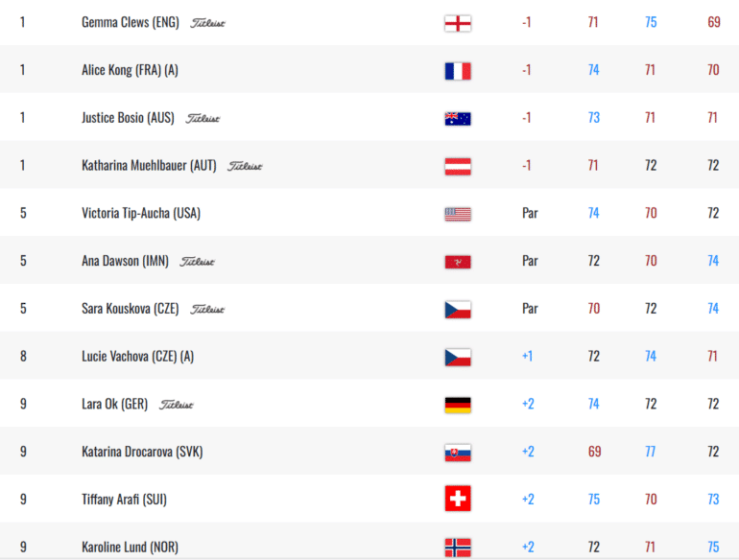Click Katarina Drocarova's first round score 69
Viewport: 739px width, 560px height.
coord(594,452)
